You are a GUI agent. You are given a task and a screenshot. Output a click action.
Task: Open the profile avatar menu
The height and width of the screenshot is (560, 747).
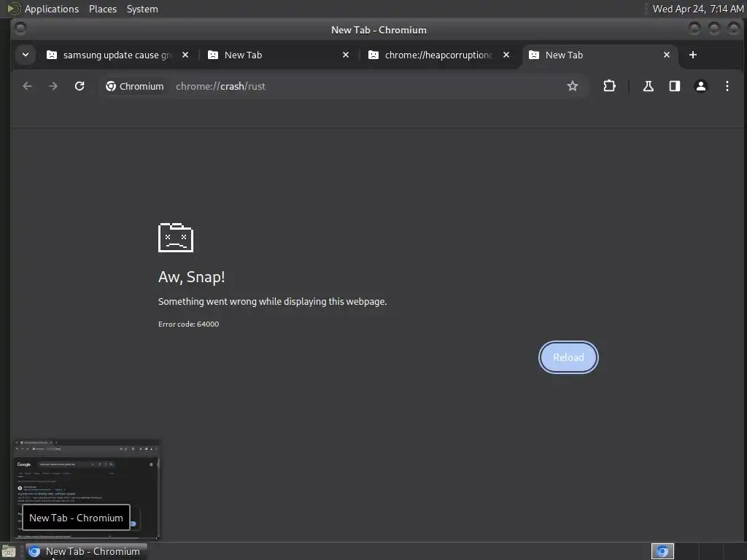701,86
